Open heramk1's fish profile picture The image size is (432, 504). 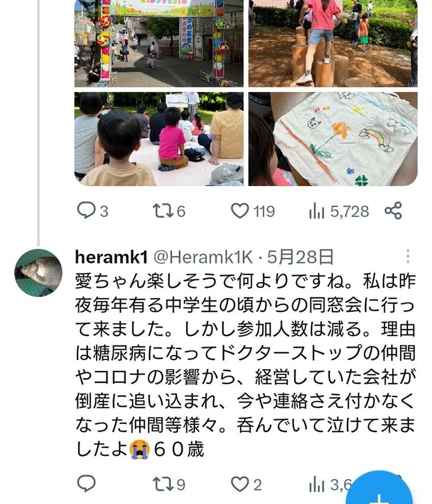(x=39, y=272)
